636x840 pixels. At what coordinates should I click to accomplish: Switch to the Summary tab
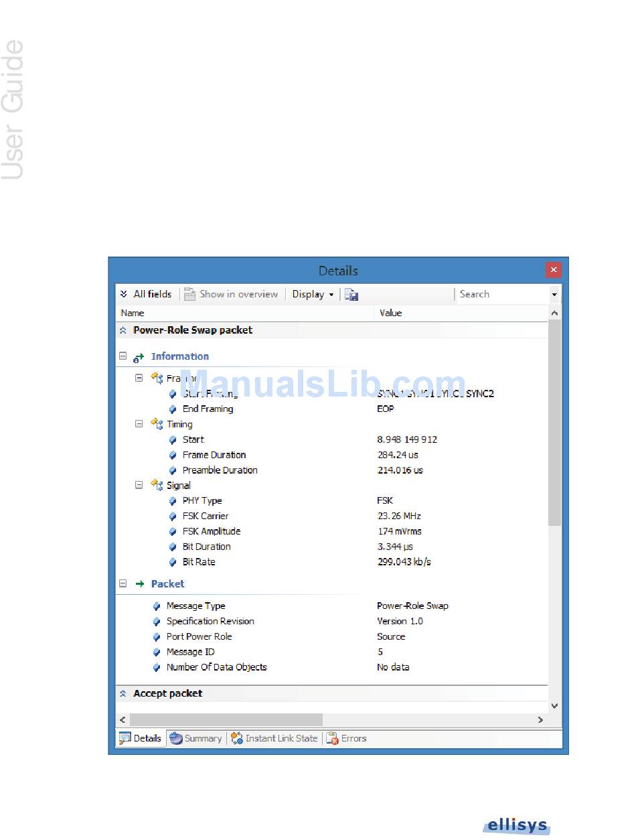(195, 738)
